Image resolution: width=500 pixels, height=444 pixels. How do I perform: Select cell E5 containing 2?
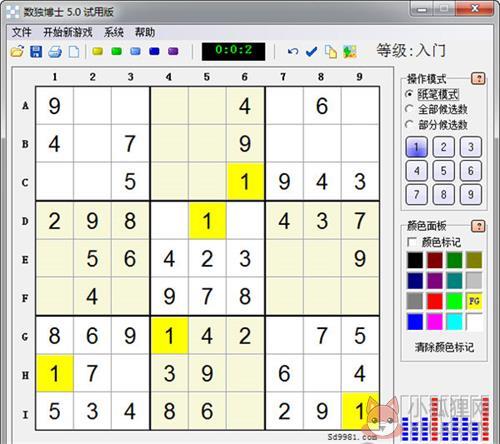[x=207, y=259]
